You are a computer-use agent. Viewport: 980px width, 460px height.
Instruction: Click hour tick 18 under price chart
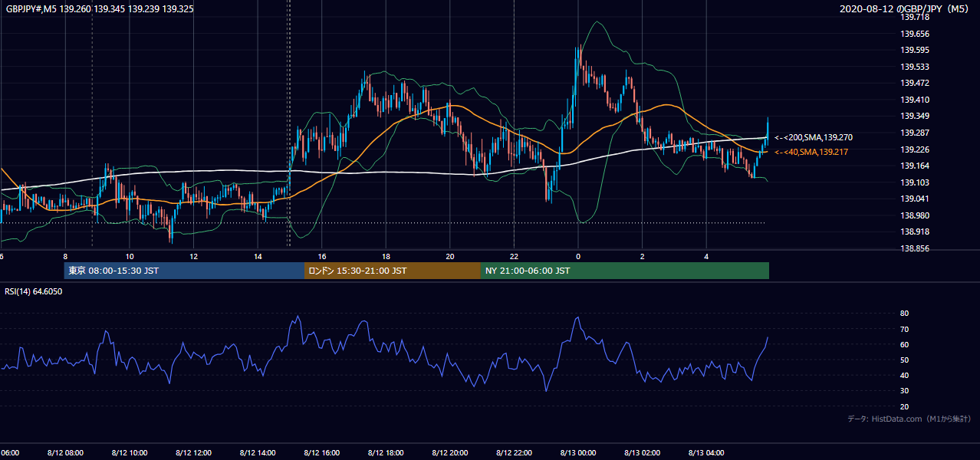point(386,257)
